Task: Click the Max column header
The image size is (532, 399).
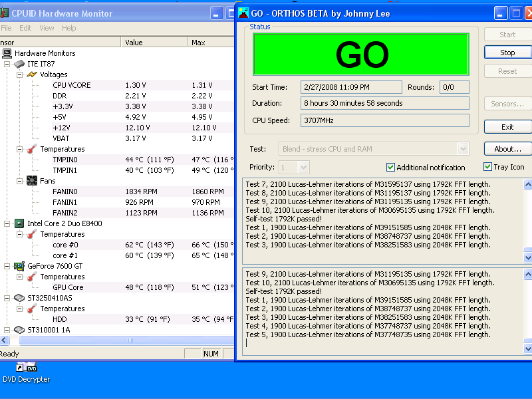Action: click(211, 43)
